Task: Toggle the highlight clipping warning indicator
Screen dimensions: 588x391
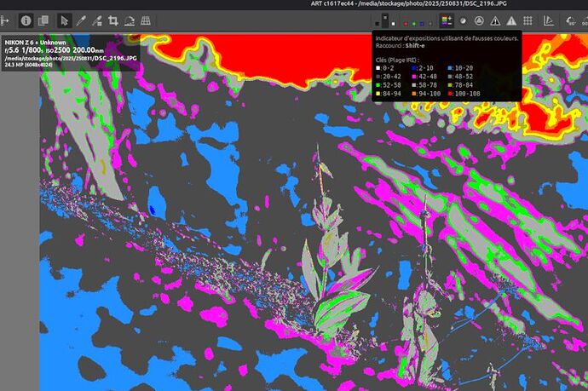Action: (x=511, y=20)
